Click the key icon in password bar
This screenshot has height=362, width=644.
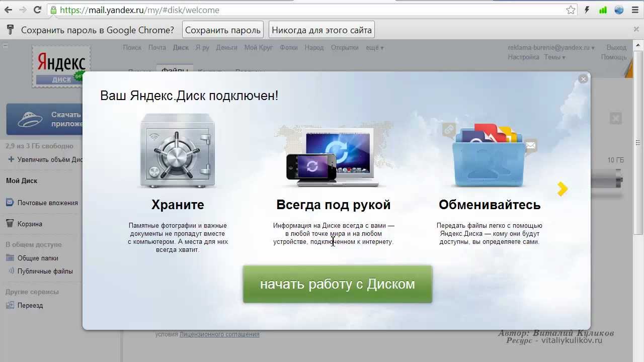10,30
